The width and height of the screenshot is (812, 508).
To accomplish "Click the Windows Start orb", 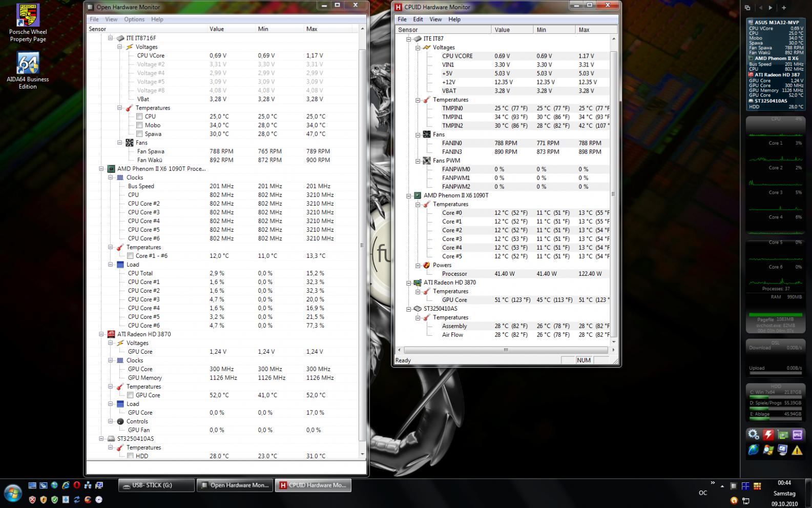I will (x=13, y=493).
